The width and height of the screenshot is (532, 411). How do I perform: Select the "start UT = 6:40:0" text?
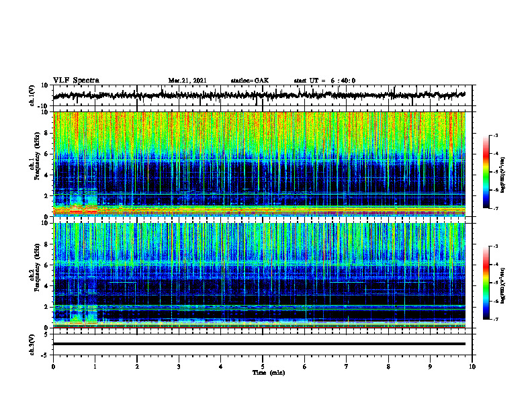[x=324, y=81]
